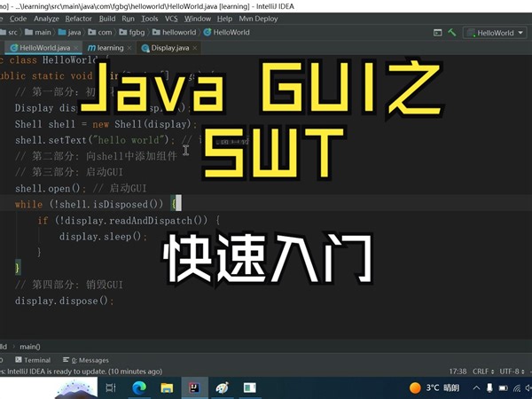Image resolution: width=532 pixels, height=399 pixels.
Task: Click the white window app in taskbar
Action: (250, 387)
